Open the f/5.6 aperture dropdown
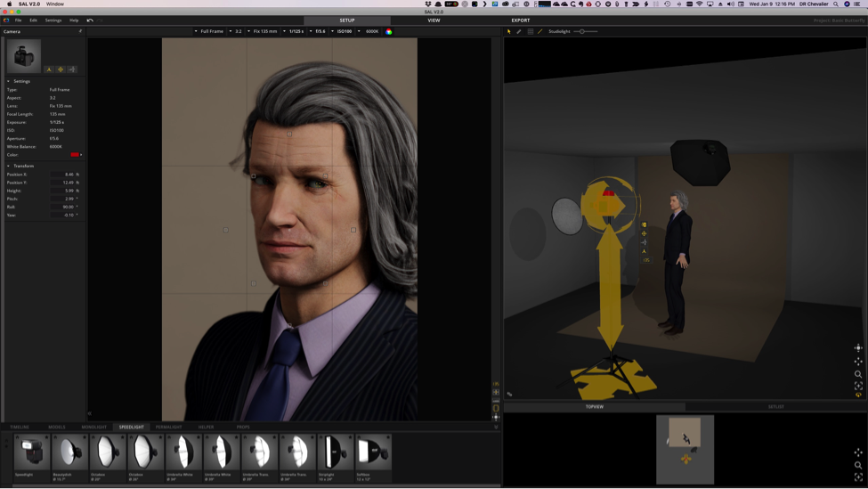 pyautogui.click(x=320, y=31)
